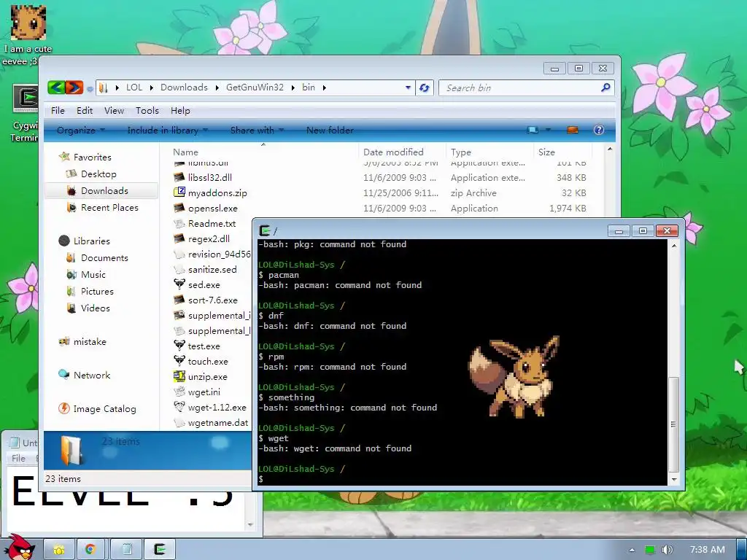Open Desktop under Favorites
This screenshot has height=560, width=747.
pyautogui.click(x=98, y=174)
